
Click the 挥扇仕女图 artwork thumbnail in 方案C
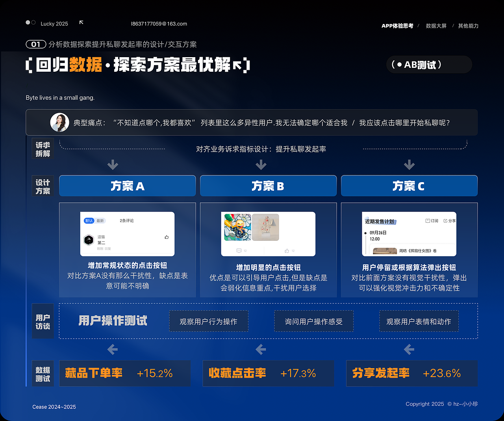pyautogui.click(x=385, y=250)
